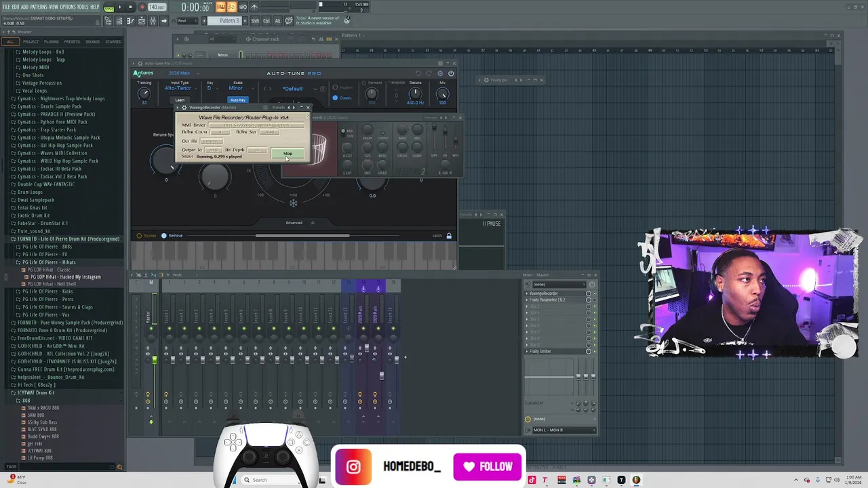Click the FL Studio icon in the Windows taskbar
The height and width of the screenshot is (488, 868).
point(636,480)
